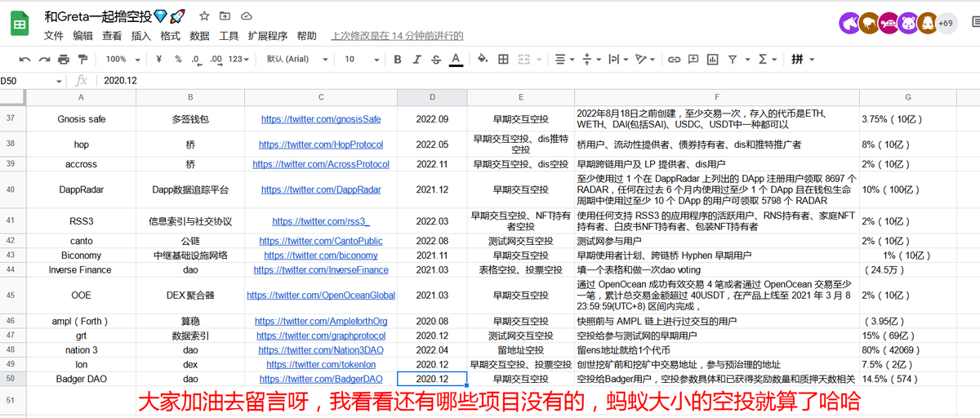The width and height of the screenshot is (980, 418).
Task: Format cell as percent
Action: (179, 60)
